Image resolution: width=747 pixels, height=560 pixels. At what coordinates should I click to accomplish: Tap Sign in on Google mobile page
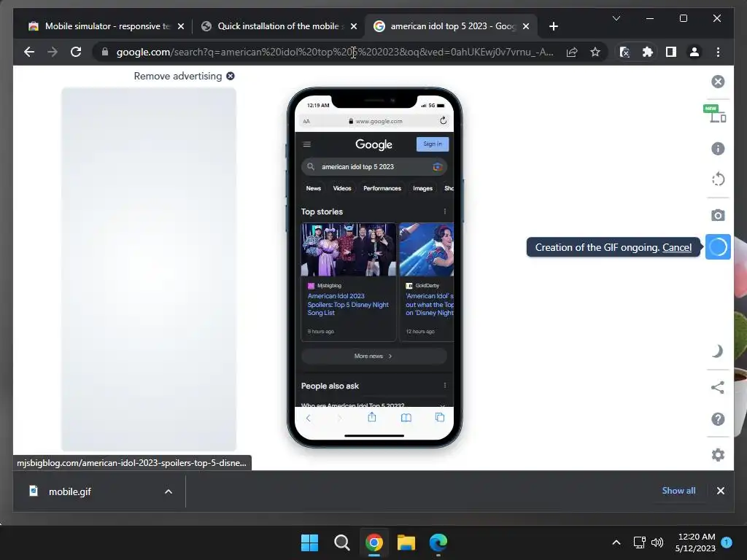click(432, 144)
